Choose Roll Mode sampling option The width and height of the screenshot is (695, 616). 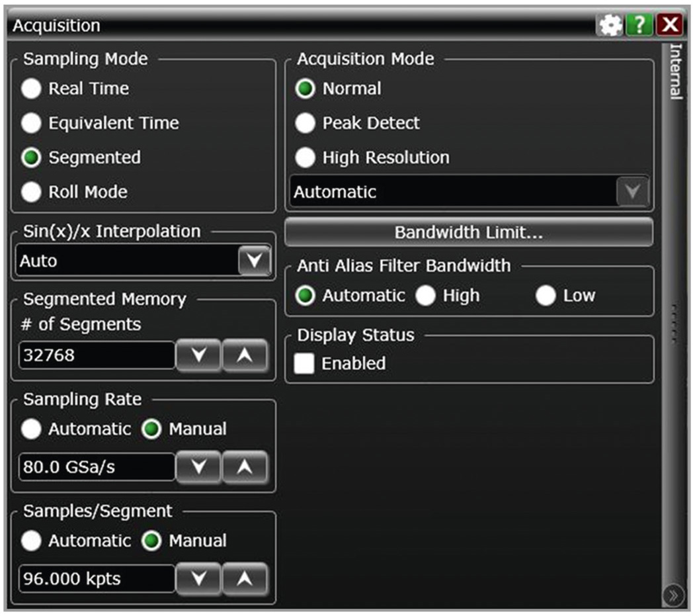pos(31,192)
